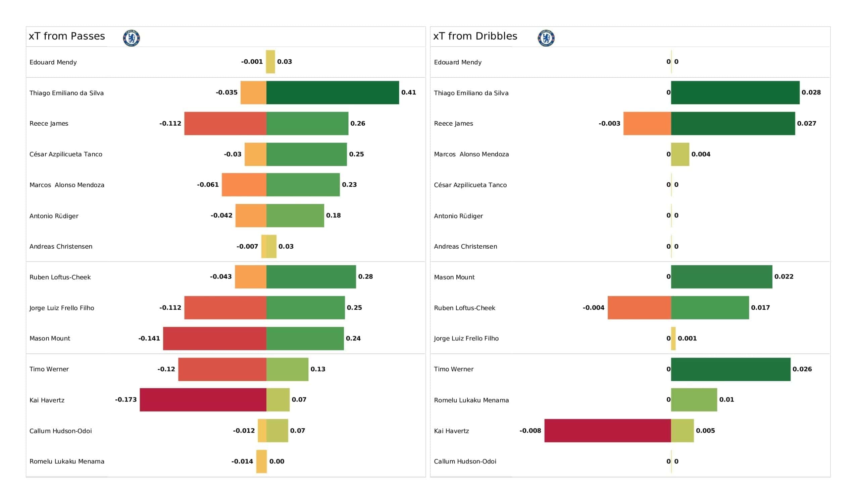
Task: Select Ruben Loftus-Cheek's 0.28 green passes bar
Action: click(x=311, y=277)
